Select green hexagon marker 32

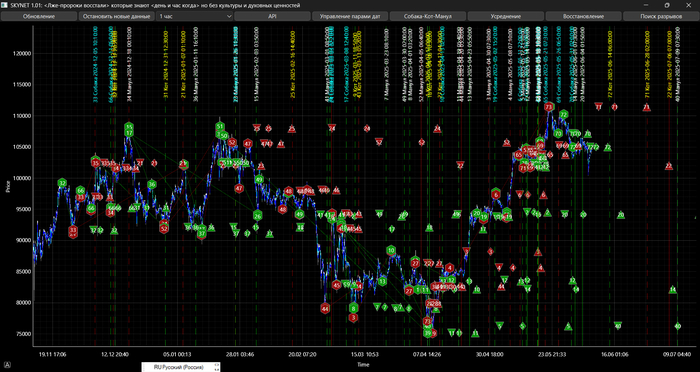(62, 183)
